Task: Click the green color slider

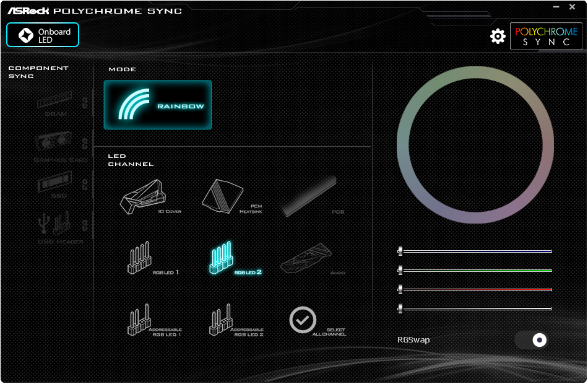Action: tap(475, 270)
